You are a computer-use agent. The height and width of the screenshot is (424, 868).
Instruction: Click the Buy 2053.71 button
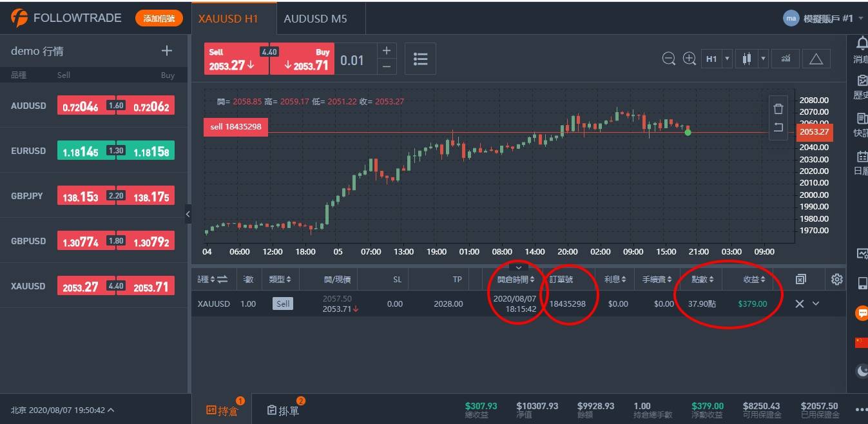(302, 59)
